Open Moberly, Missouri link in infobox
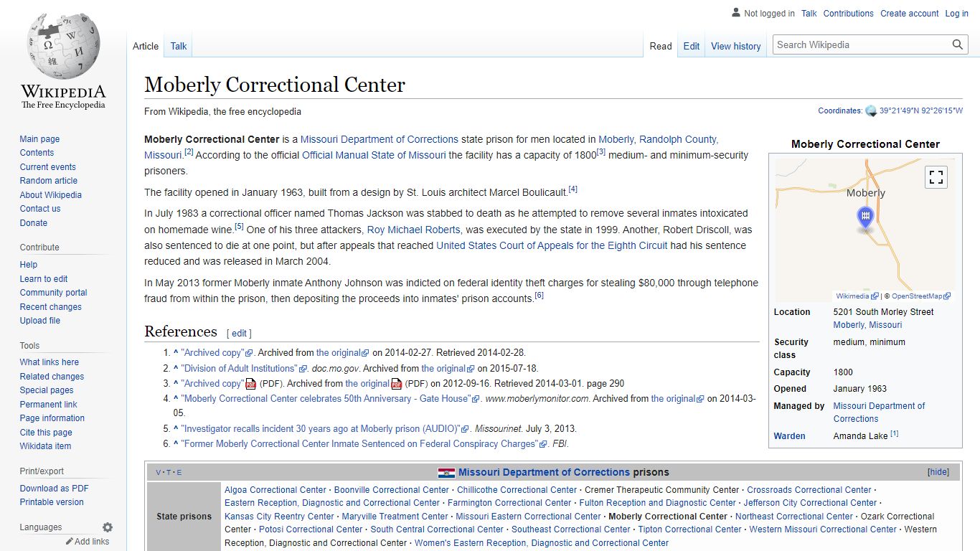This screenshot has width=980, height=551. pyautogui.click(x=867, y=325)
